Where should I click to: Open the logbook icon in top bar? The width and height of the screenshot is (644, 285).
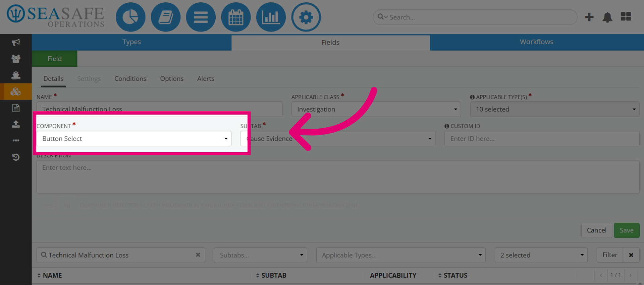166,17
